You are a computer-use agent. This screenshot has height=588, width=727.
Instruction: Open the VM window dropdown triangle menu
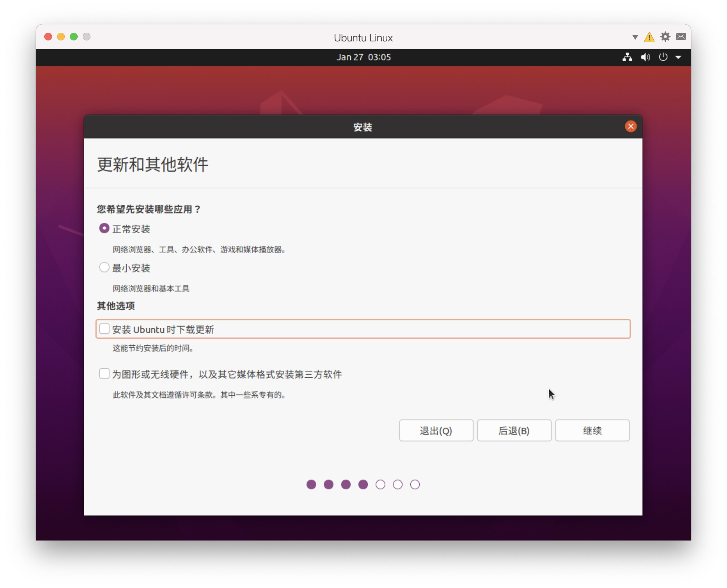pyautogui.click(x=635, y=37)
